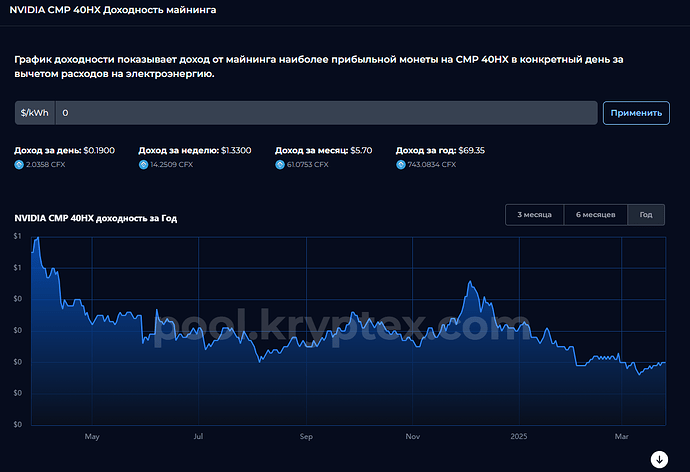The height and width of the screenshot is (472, 690).
Task: Click the NVIDIA CMP 40HX доходность за Год title
Action: (x=95, y=218)
